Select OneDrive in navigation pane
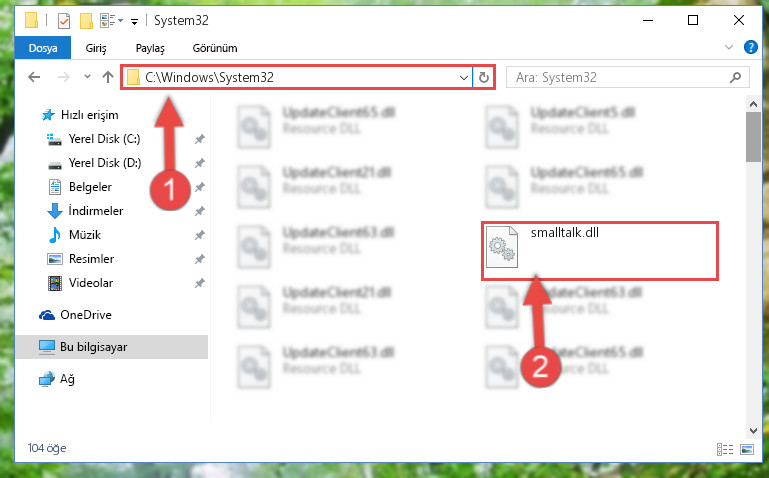Image resolution: width=769 pixels, height=478 pixels. (x=86, y=315)
